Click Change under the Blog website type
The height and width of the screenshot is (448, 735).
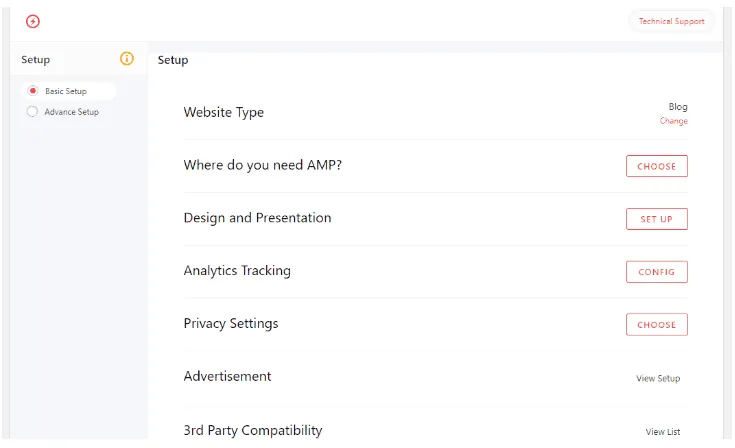pos(673,121)
